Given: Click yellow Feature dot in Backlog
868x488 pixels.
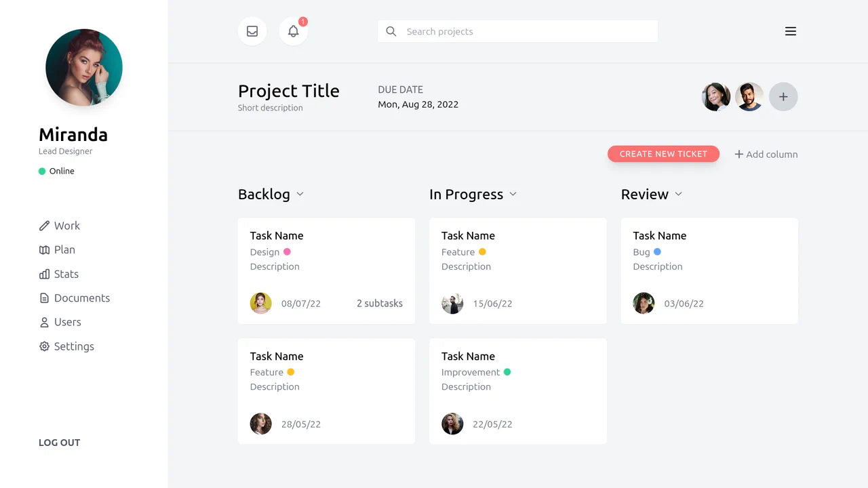Looking at the screenshot, I should [290, 372].
